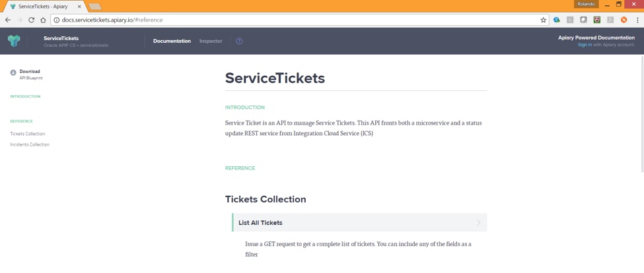This screenshot has width=644, height=273.
Task: Open Chrome's three-dot menu
Action: (637, 20)
